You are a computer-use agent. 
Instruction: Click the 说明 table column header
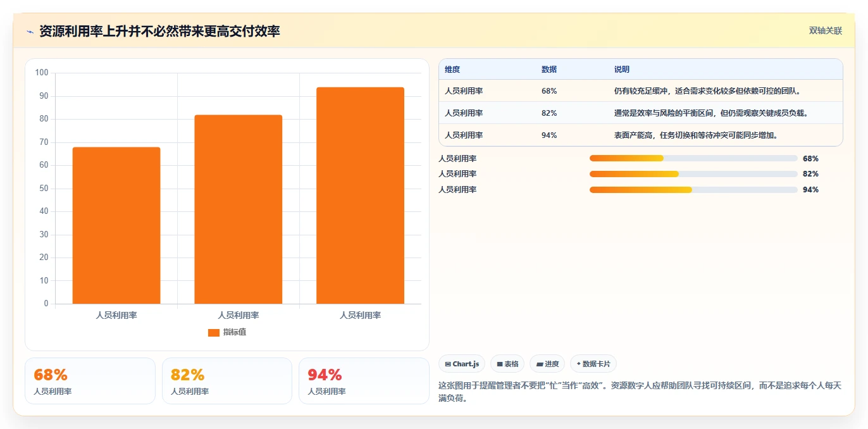pyautogui.click(x=621, y=70)
